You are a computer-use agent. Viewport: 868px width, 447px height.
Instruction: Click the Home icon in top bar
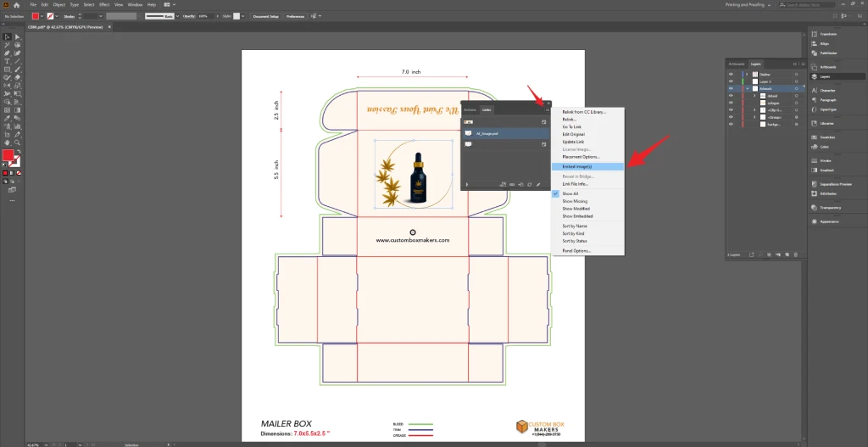[x=18, y=4]
